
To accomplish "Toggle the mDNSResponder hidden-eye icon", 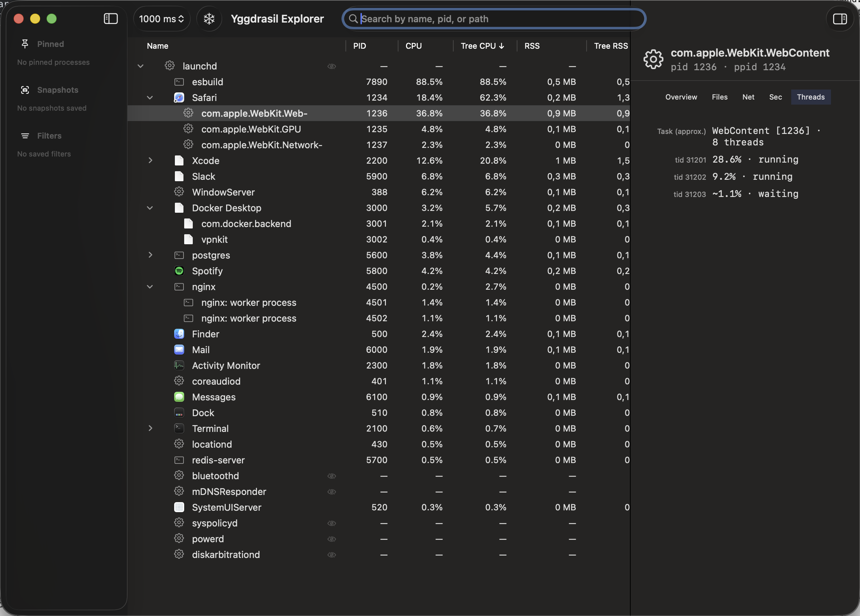I will (332, 492).
